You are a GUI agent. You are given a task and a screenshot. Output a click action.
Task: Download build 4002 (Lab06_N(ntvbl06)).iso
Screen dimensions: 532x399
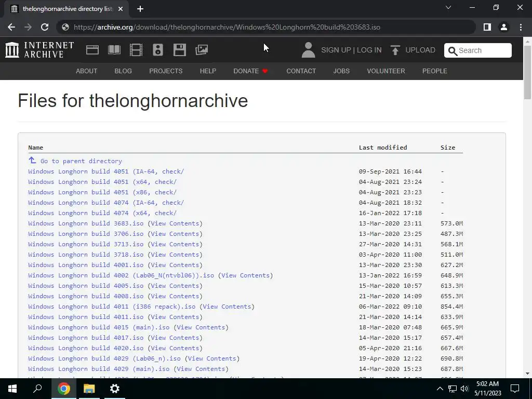click(x=121, y=275)
